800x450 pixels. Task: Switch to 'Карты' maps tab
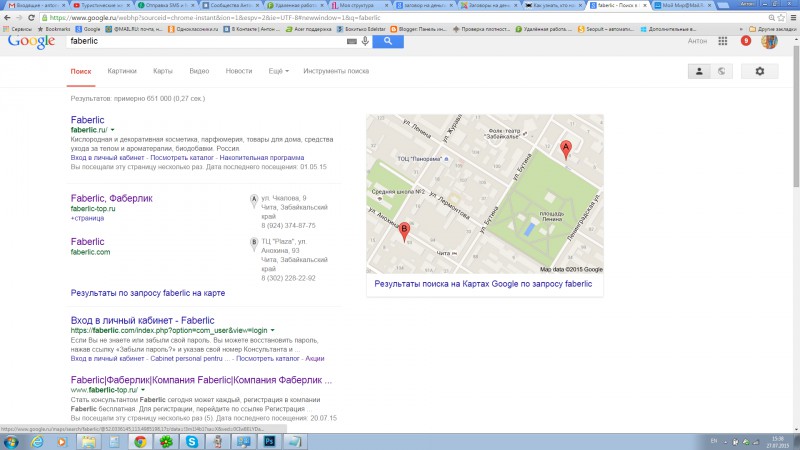point(163,71)
